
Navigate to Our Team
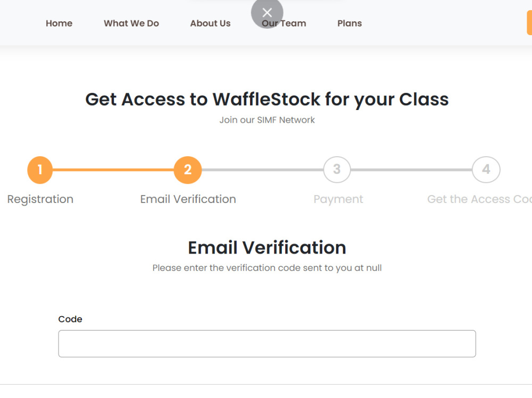click(x=284, y=23)
